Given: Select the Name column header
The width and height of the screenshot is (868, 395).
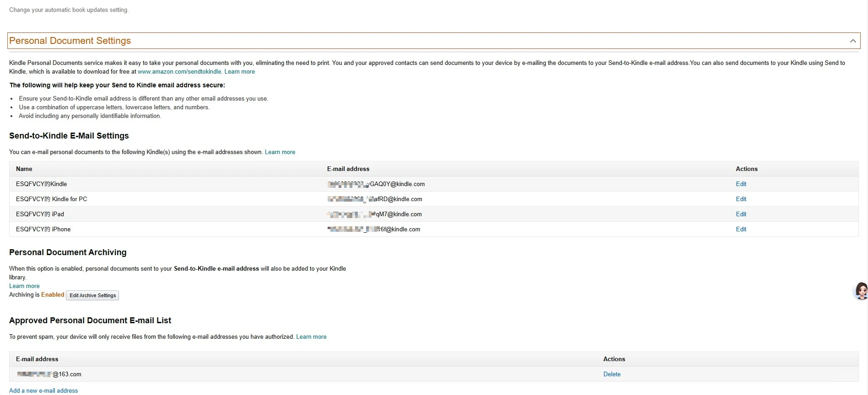Looking at the screenshot, I should tap(24, 169).
